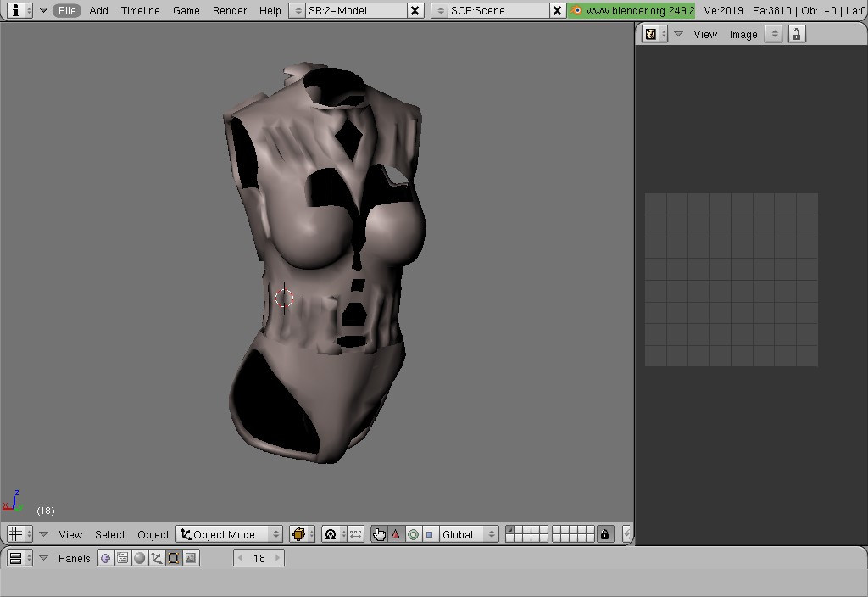This screenshot has width=868, height=597.
Task: Open the Shading context sphere icon
Action: coord(140,558)
